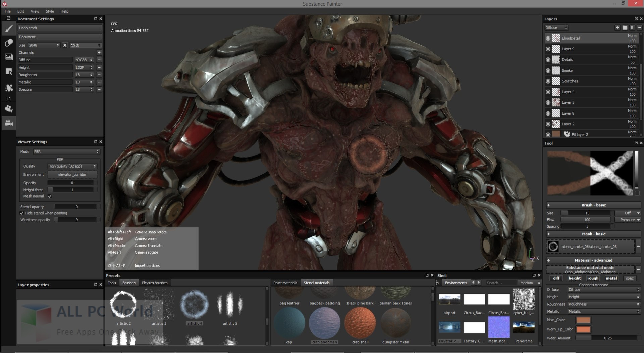Select the Geometry fill tool
The height and width of the screenshot is (353, 644).
tap(9, 71)
